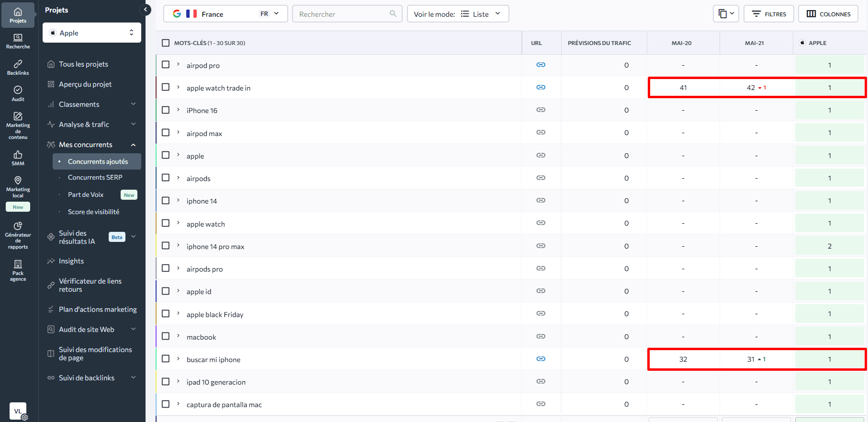Open the Audit icon in the sidebar
This screenshot has width=868, height=422.
(18, 94)
